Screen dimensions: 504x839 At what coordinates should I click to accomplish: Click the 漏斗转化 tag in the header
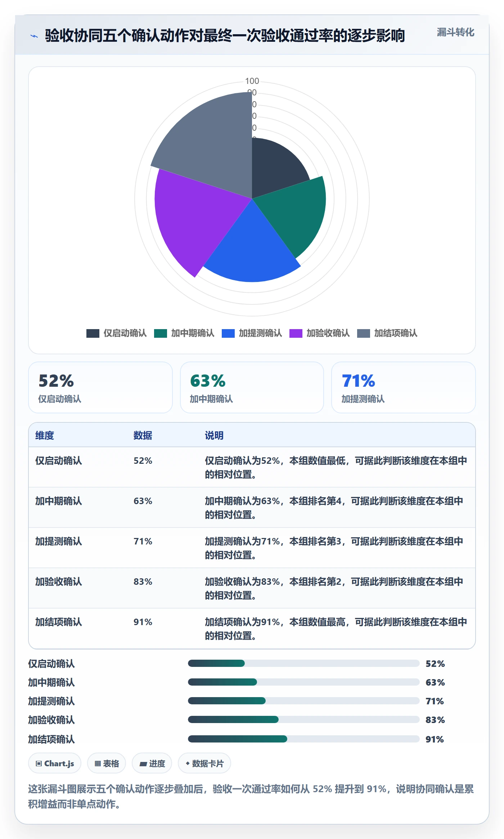455,32
